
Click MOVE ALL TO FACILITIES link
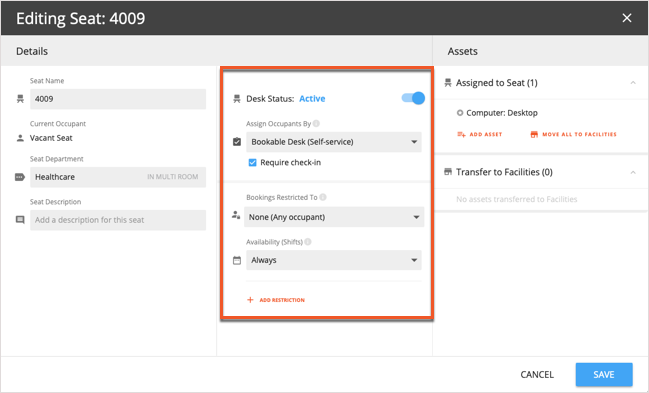[579, 135]
